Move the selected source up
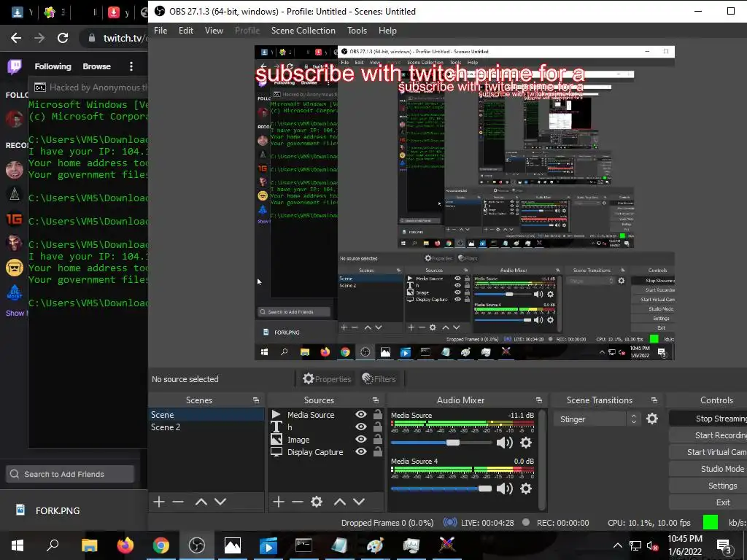This screenshot has height=560, width=747. (x=340, y=502)
